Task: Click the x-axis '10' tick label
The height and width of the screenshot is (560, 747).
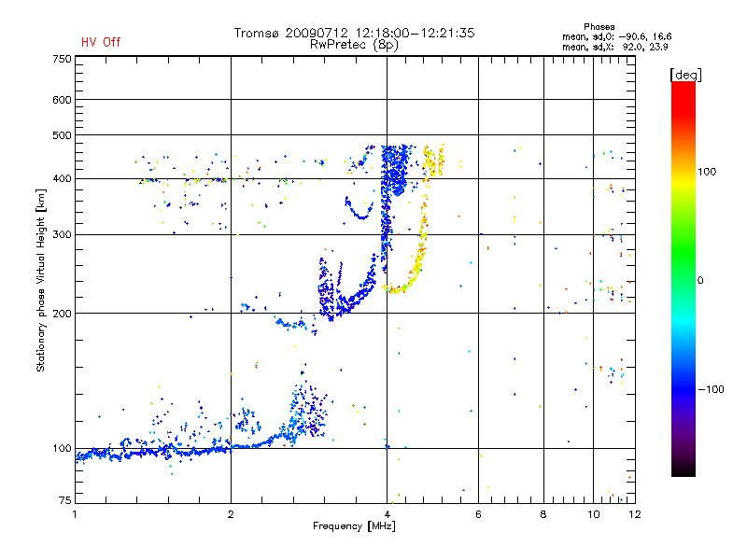Action: (593, 514)
